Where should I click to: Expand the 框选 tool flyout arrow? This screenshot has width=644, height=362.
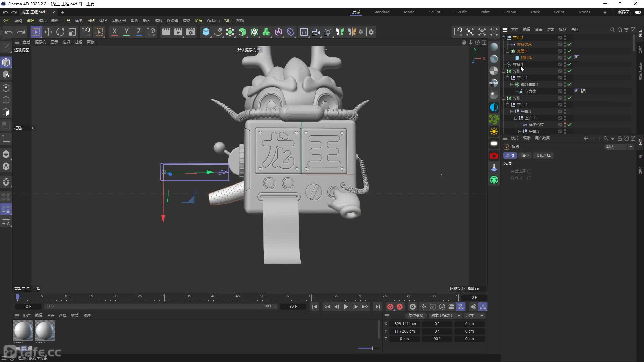point(33,128)
